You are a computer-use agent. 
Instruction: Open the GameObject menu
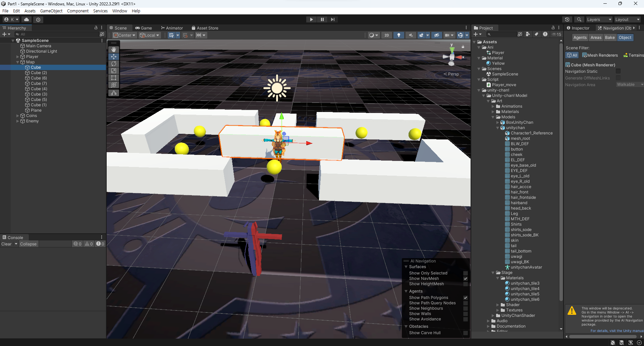51,11
